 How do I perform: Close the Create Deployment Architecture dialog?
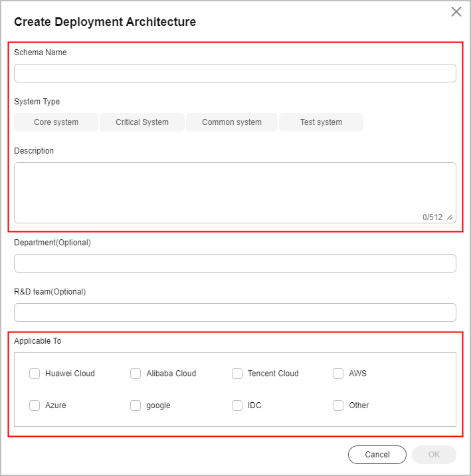456,12
